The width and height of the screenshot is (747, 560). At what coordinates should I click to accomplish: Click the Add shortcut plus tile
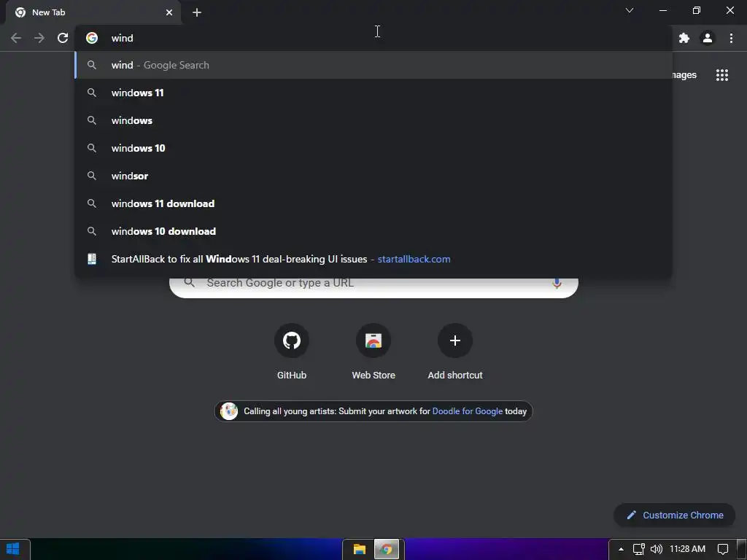tap(455, 352)
